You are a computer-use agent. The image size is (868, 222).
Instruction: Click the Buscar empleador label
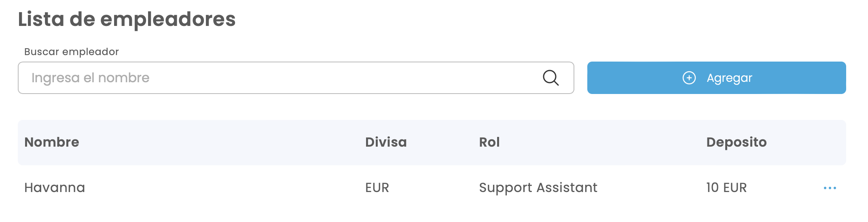[x=72, y=52]
